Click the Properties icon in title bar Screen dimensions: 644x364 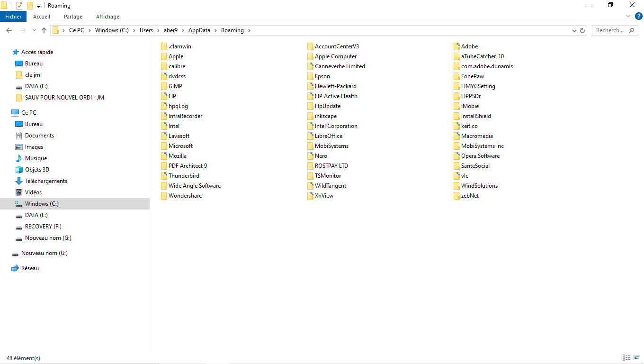pos(19,6)
